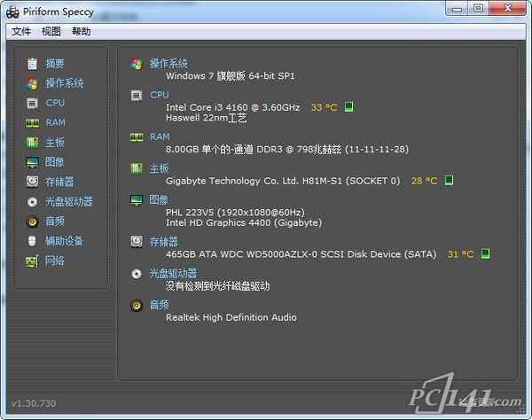This screenshot has width=532, height=420.
Task: Click the 辅助设备 mouse icon in sidebar
Action: (x=32, y=241)
